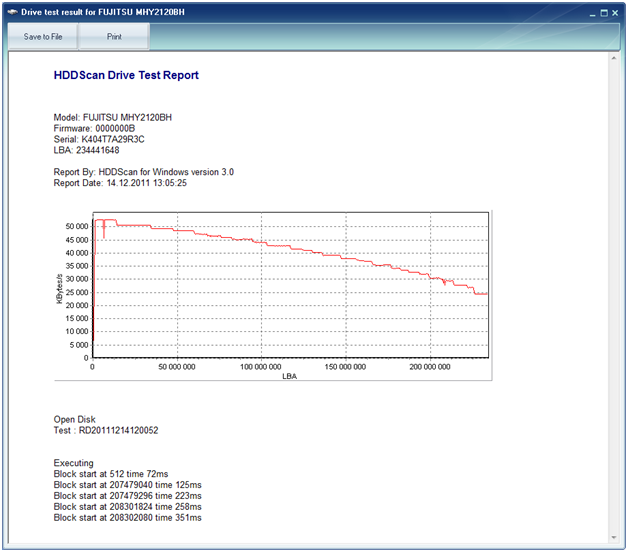628x552 pixels.
Task: Maximize the drive test result window
Action: click(x=604, y=13)
